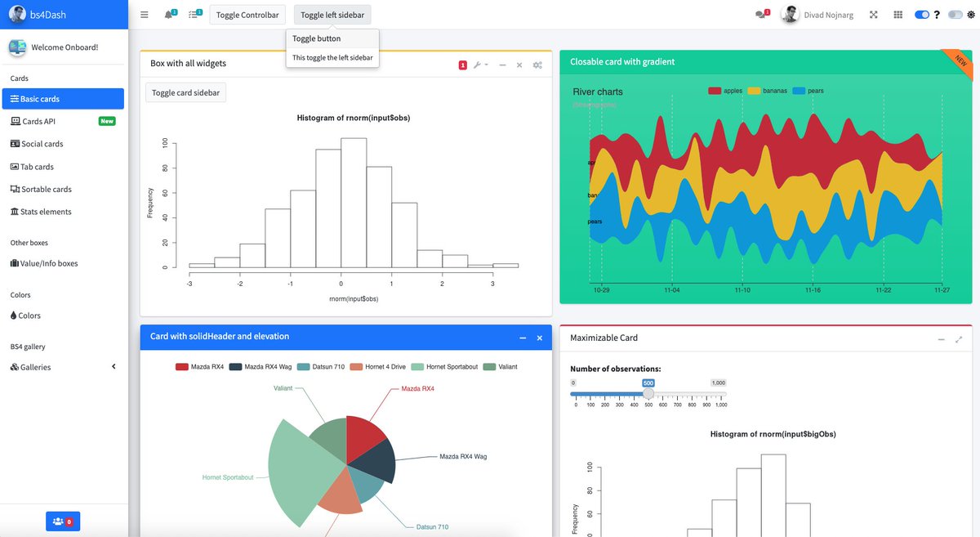Viewport: 980px width, 537px height.
Task: Open Sortable cards sidebar item
Action: point(64,189)
